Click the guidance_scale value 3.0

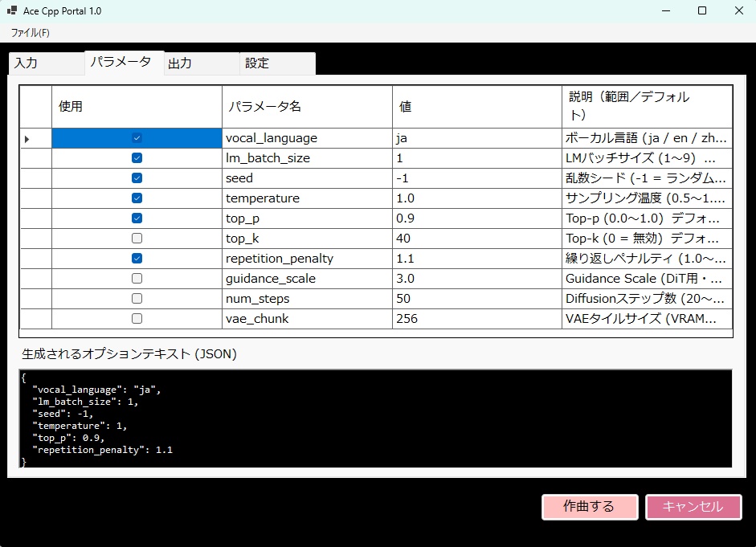coord(477,279)
